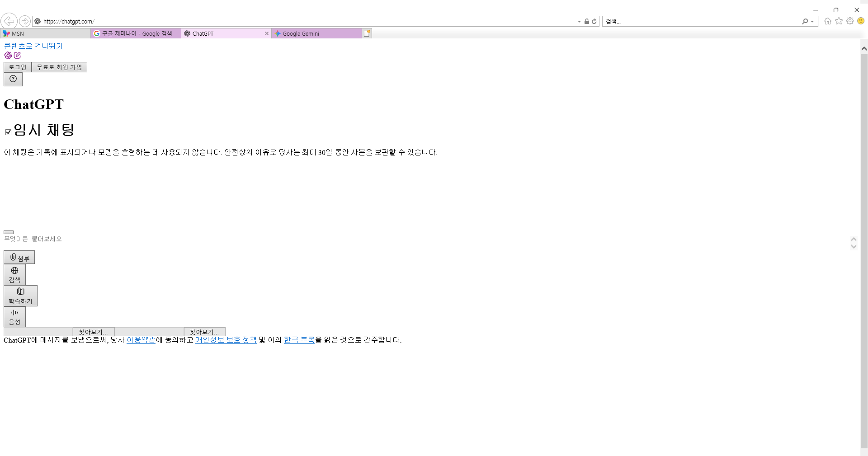The image size is (868, 456).
Task: Click the lock security icon in address bar
Action: pyautogui.click(x=586, y=21)
